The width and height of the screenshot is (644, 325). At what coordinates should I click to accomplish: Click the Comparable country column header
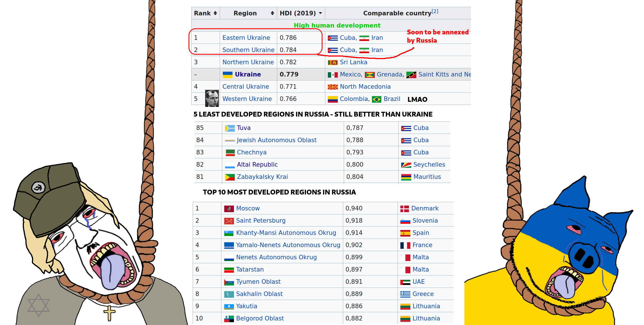click(x=397, y=13)
